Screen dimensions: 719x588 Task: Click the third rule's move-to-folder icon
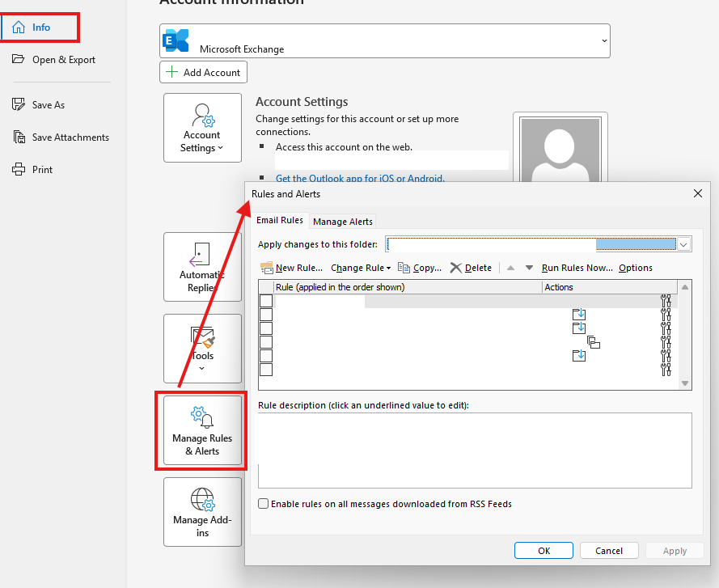(579, 328)
